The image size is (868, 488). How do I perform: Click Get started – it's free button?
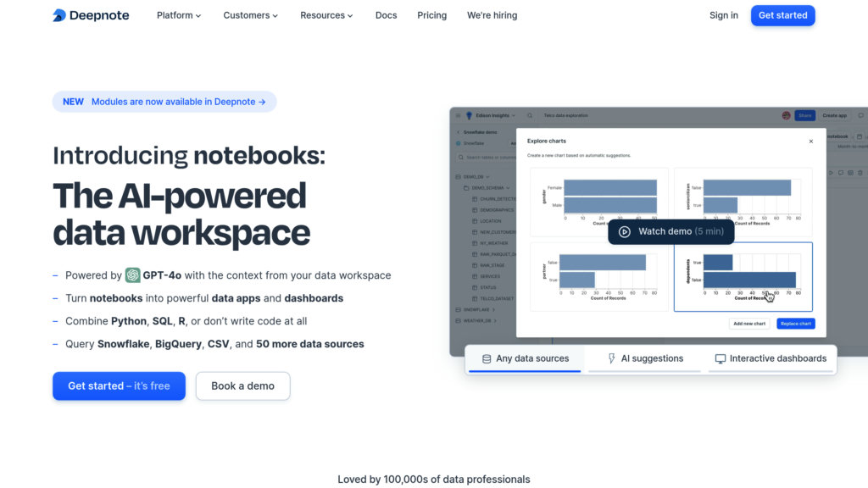pyautogui.click(x=119, y=385)
